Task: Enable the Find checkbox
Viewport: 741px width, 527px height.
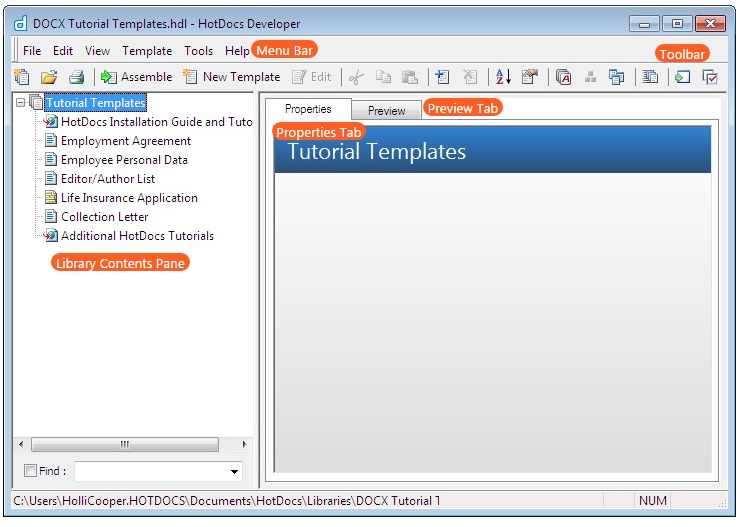Action: 30,470
